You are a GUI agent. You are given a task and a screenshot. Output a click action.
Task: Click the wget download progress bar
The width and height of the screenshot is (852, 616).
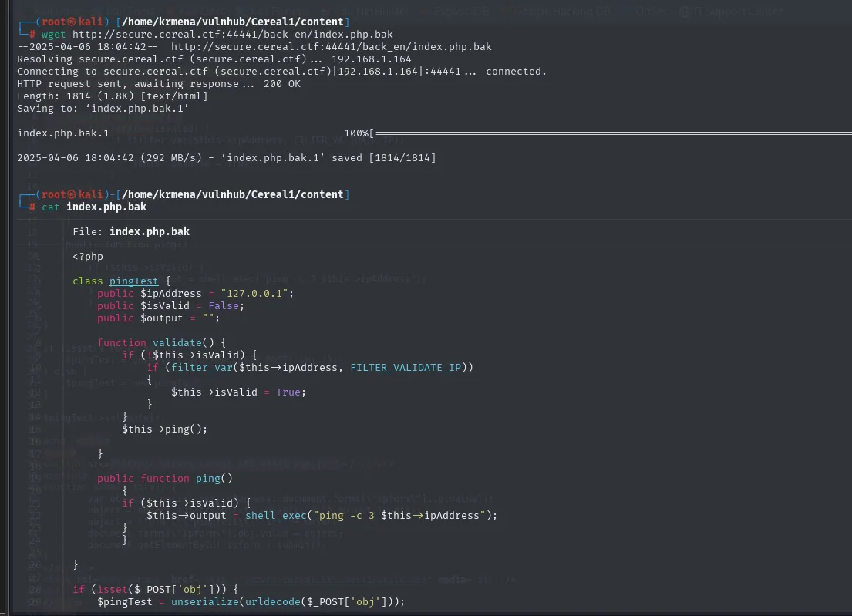[x=612, y=133]
